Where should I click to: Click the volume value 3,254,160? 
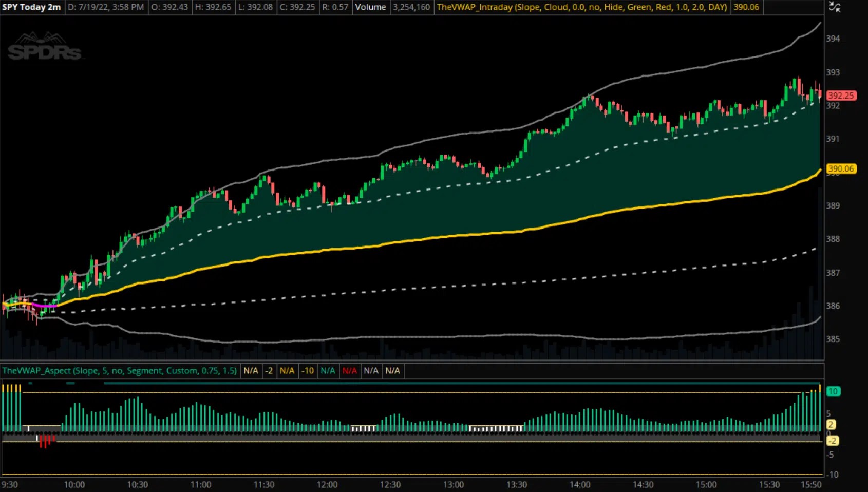[x=411, y=7]
